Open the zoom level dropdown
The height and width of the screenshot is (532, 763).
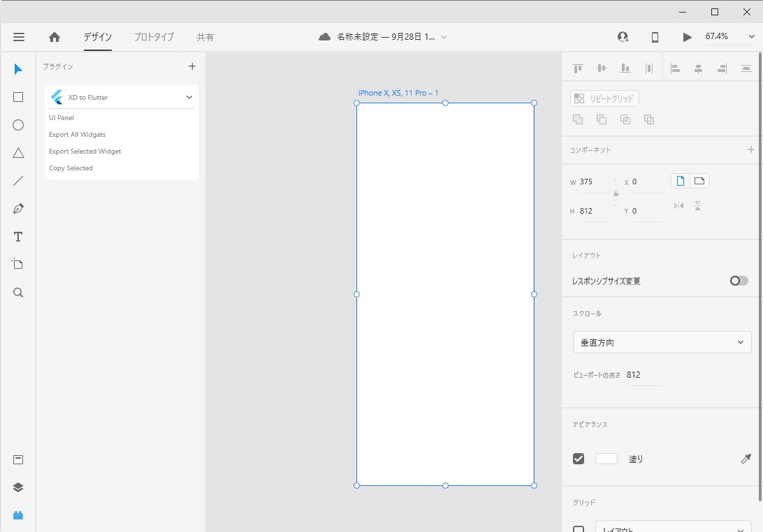[x=751, y=37]
